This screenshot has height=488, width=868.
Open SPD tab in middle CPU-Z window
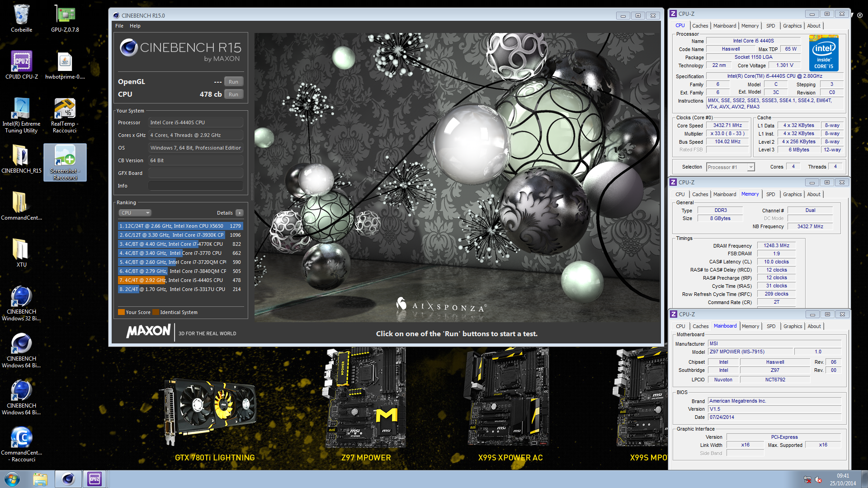click(x=771, y=194)
